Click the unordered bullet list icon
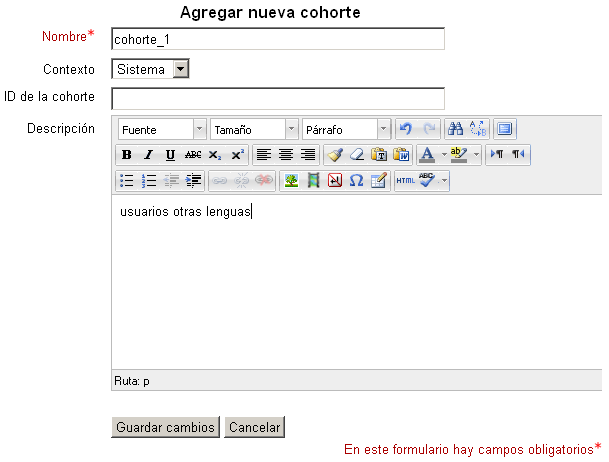609x462 pixels. [126, 181]
